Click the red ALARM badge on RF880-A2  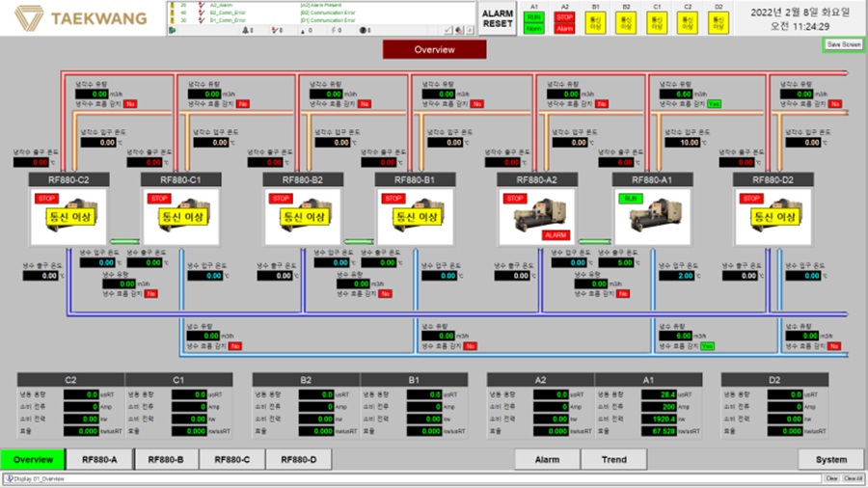click(556, 235)
